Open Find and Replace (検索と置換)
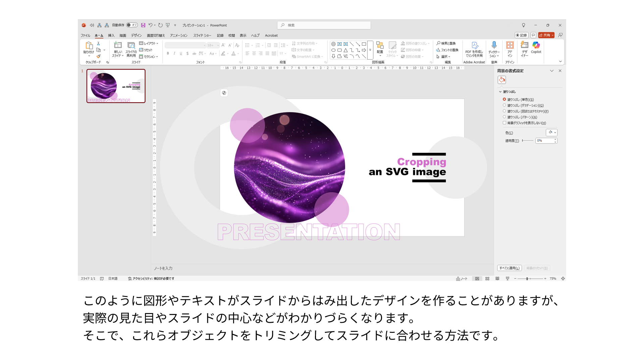644x362 pixels. click(x=446, y=43)
